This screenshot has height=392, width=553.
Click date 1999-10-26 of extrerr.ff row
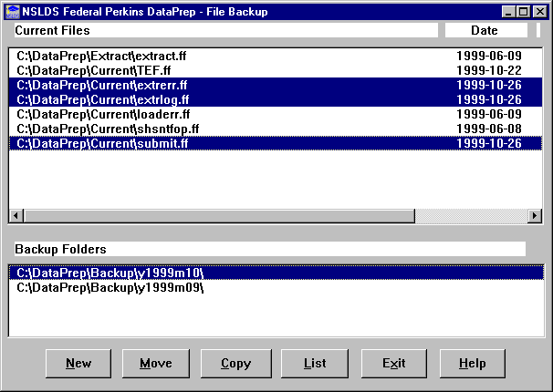[489, 85]
